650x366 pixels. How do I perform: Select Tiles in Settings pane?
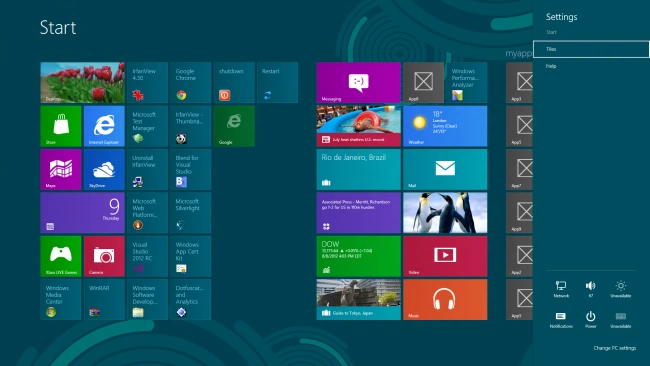591,49
